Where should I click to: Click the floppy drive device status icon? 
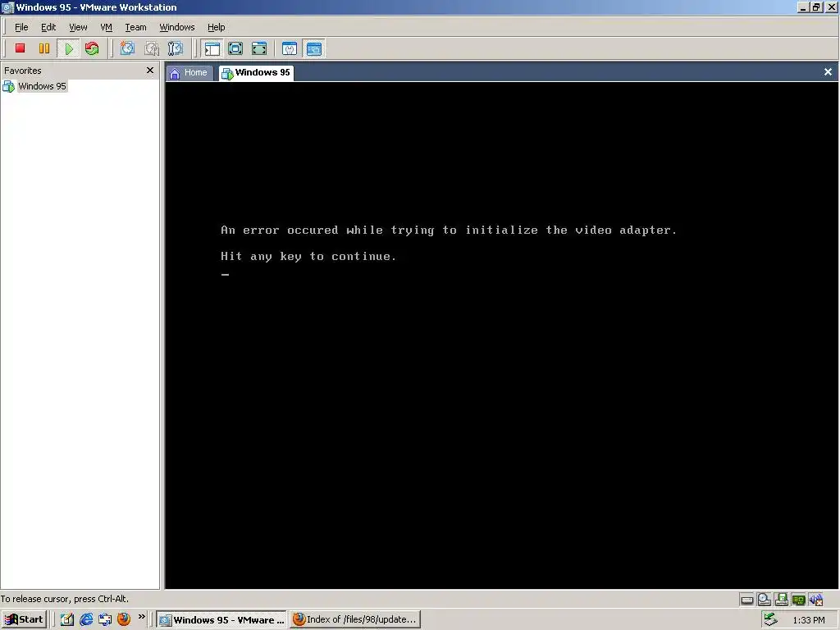pos(781,600)
